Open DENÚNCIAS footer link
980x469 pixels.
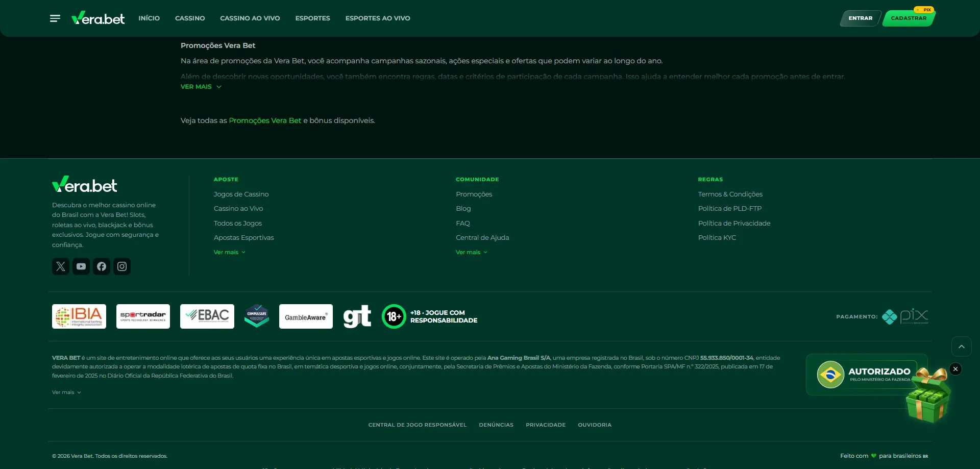coord(496,425)
